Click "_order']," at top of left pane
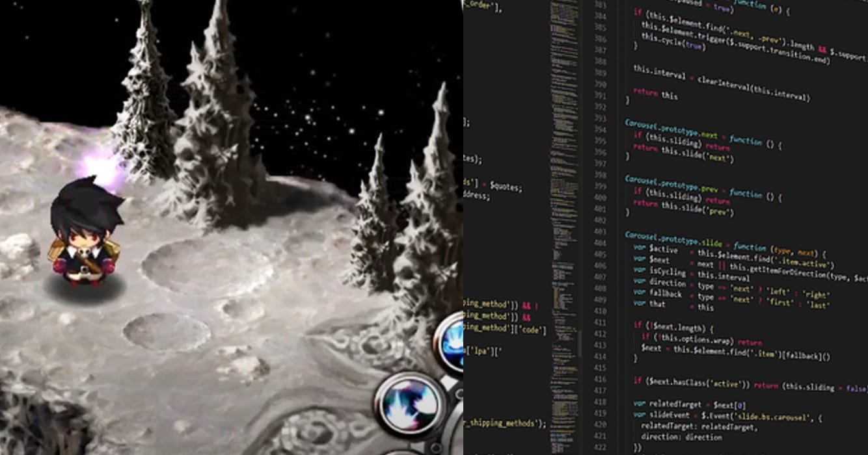 483,7
